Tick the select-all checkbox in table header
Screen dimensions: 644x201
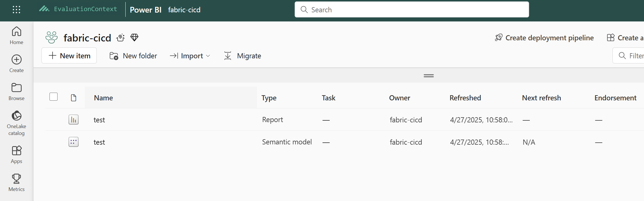click(54, 97)
